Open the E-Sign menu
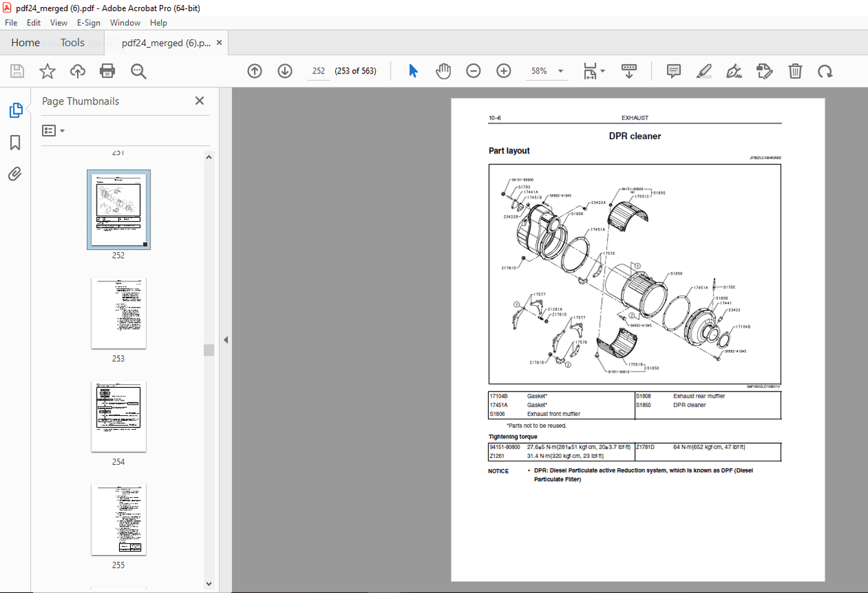This screenshot has width=868, height=593. pyautogui.click(x=88, y=22)
